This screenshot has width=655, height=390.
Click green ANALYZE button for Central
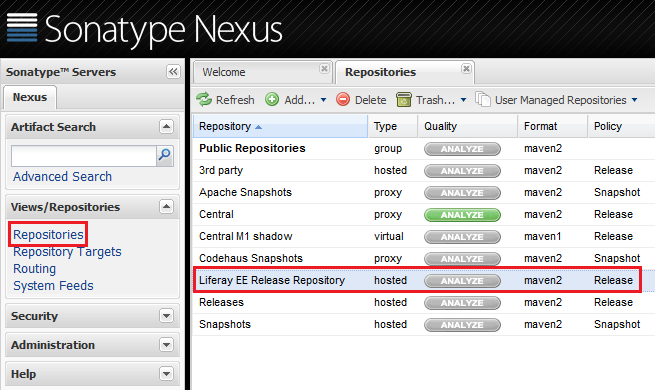(462, 215)
